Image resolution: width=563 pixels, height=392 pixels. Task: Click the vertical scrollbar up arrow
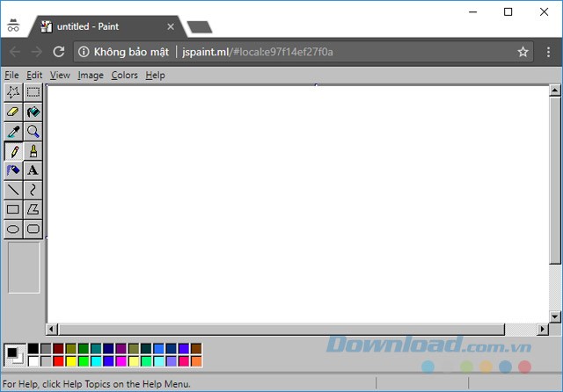point(555,91)
